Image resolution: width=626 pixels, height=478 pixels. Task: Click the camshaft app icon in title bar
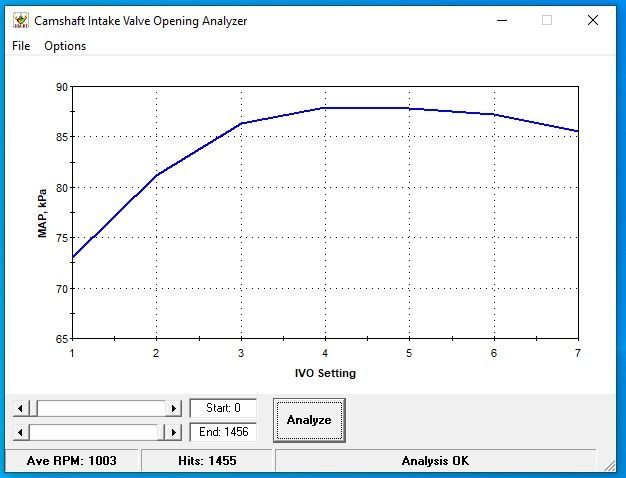pos(20,20)
